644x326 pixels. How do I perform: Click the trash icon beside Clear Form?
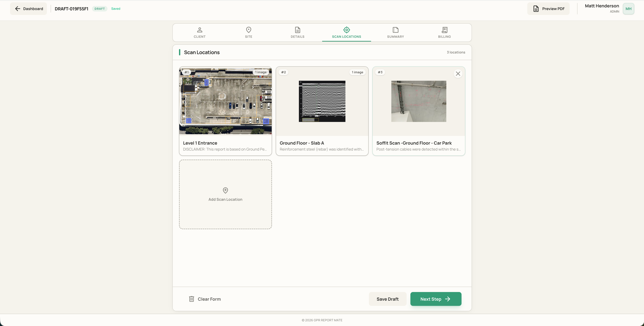coord(191,299)
